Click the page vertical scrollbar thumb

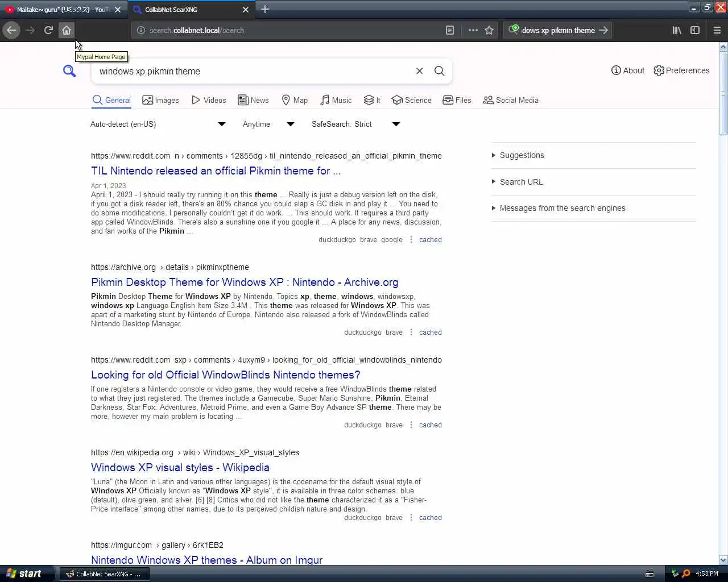723,94
